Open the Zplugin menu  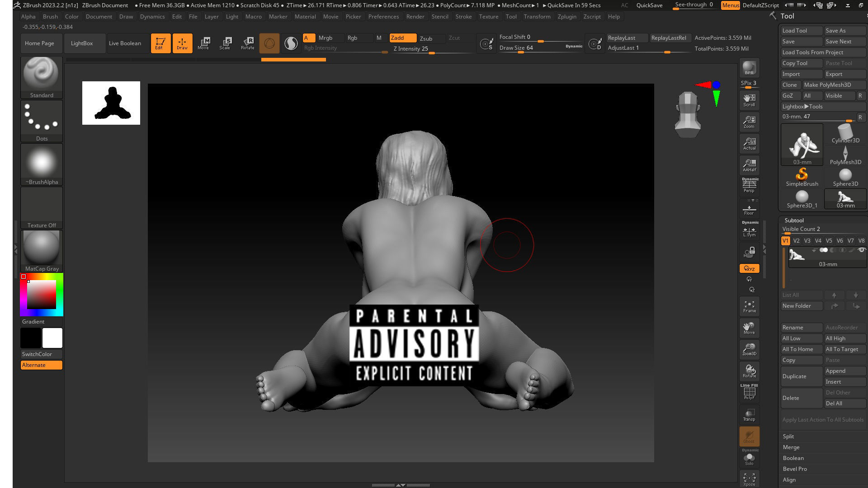pos(567,16)
